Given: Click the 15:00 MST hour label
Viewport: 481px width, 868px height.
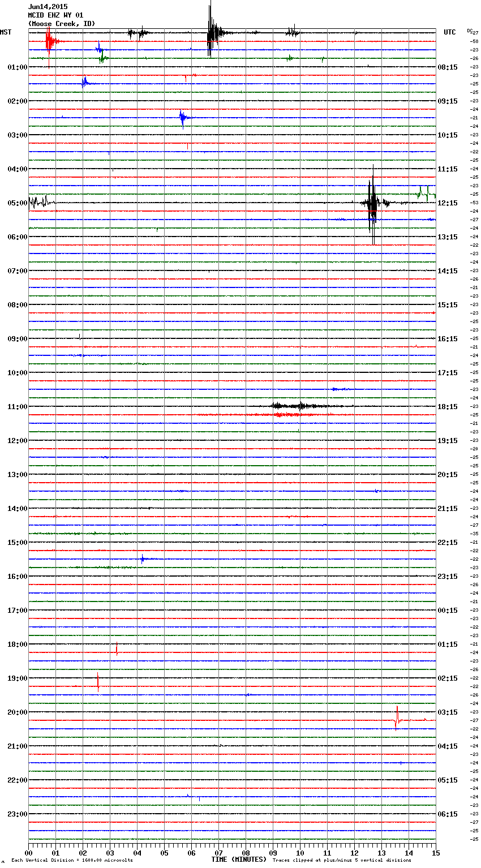Looking at the screenshot, I should coord(18,543).
